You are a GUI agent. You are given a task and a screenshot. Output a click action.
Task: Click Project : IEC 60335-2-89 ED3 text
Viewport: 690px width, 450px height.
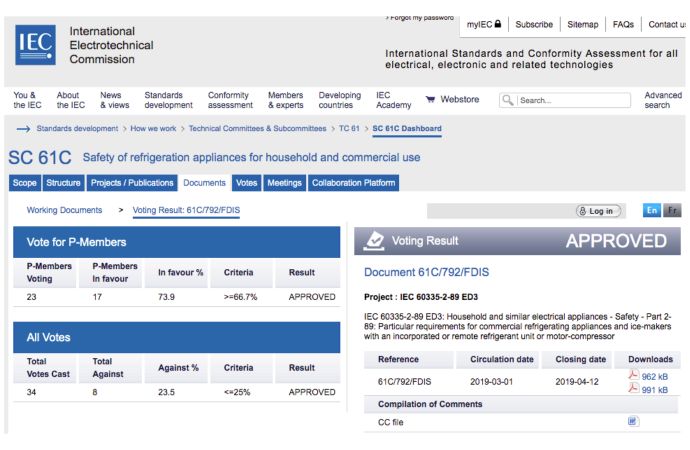click(421, 297)
